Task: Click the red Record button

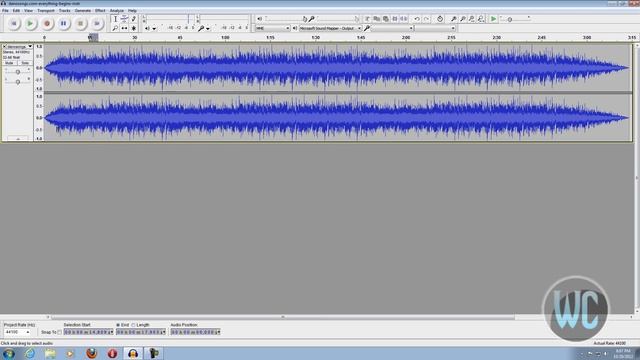Action: [47, 24]
